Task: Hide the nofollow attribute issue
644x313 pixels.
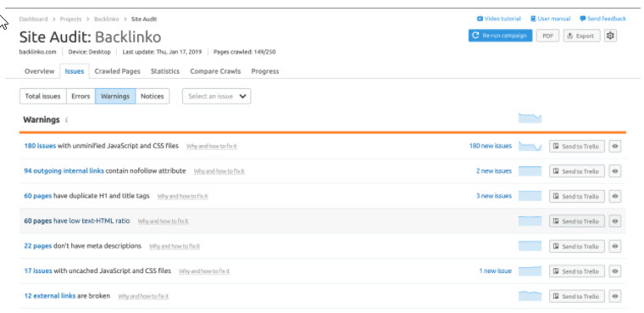Action: pyautogui.click(x=615, y=171)
